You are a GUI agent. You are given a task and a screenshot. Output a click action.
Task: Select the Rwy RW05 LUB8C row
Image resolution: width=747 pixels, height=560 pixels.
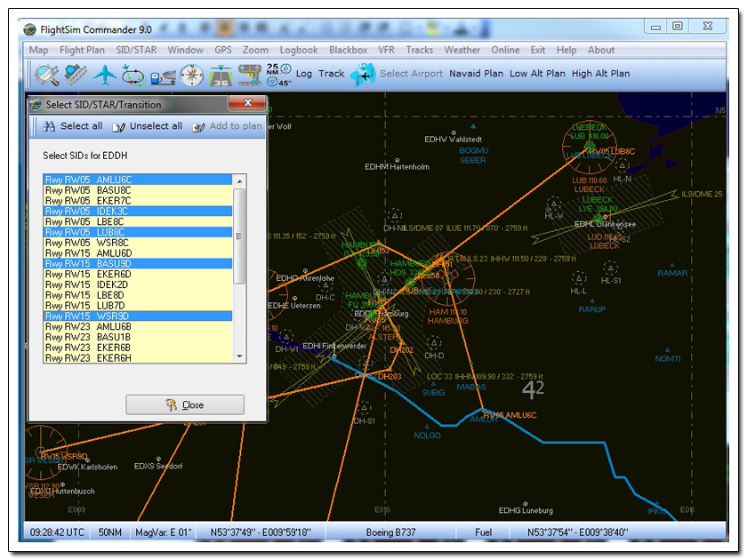pos(138,232)
